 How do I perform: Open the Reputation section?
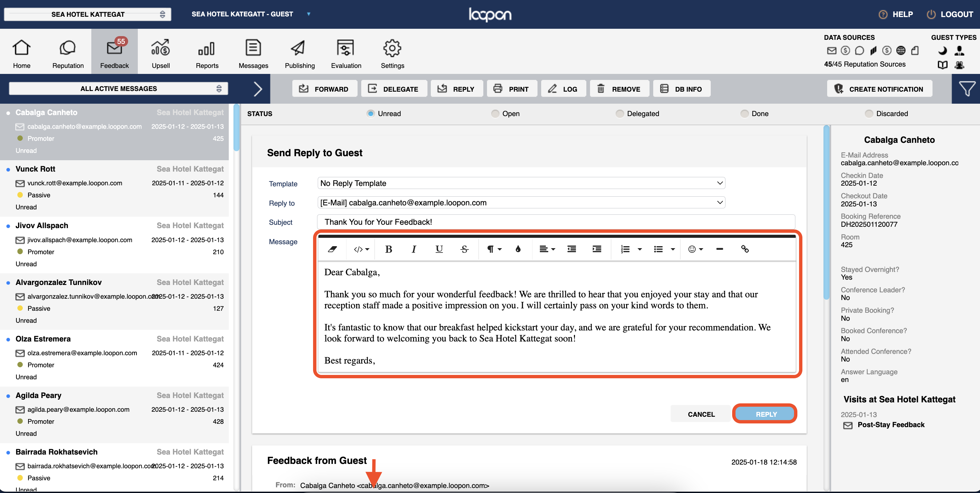[x=68, y=54]
